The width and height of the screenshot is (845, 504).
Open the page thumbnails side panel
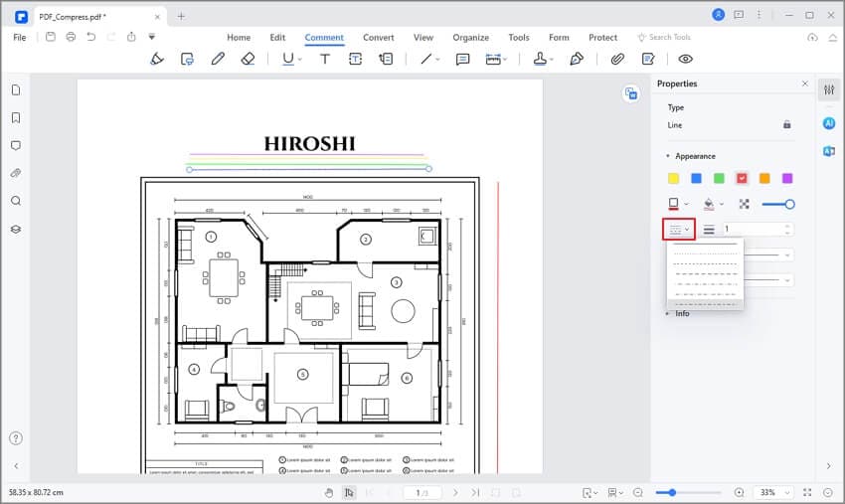[16, 90]
